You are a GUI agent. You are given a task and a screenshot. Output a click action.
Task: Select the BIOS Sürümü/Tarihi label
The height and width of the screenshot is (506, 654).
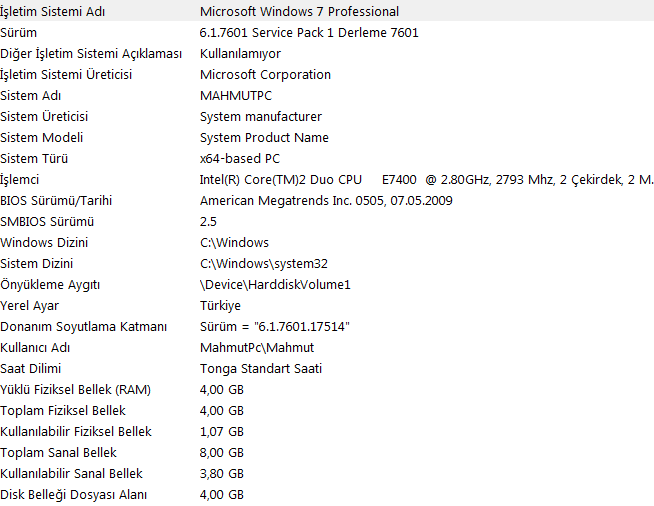pyautogui.click(x=56, y=201)
